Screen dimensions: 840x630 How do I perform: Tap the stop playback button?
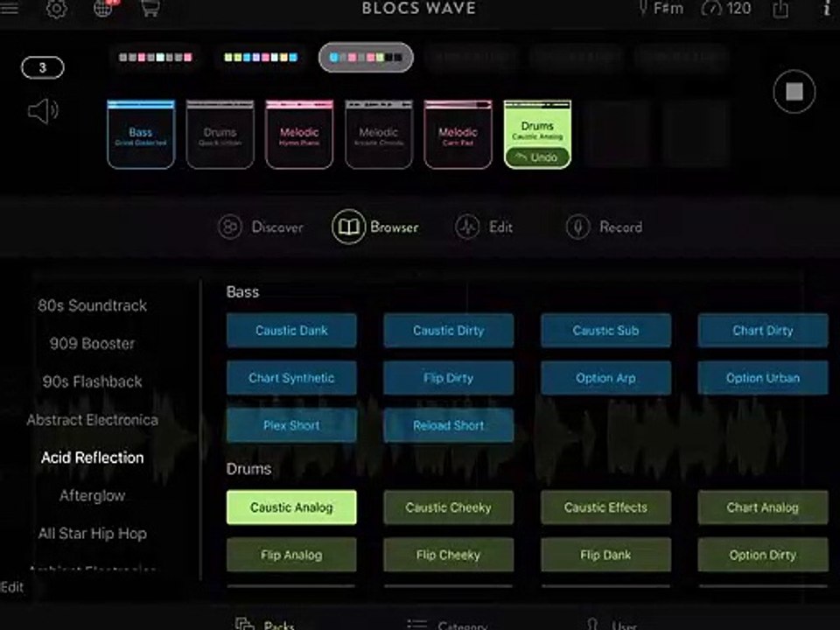coord(794,92)
